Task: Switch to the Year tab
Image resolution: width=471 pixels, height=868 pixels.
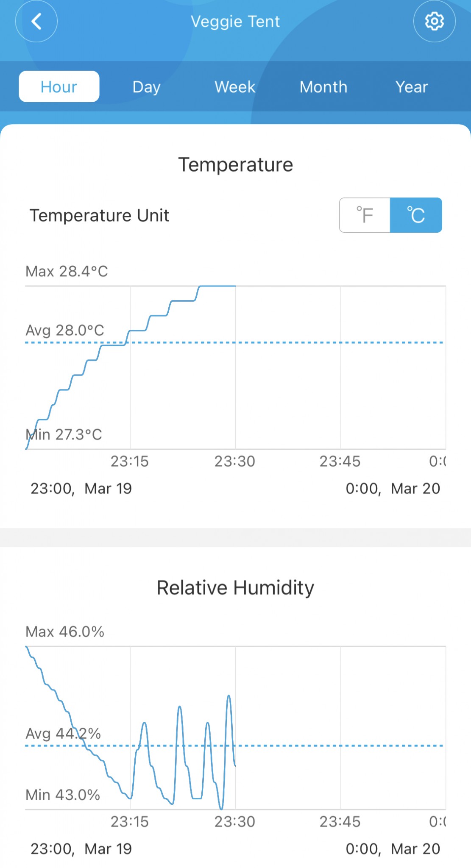Action: [412, 86]
